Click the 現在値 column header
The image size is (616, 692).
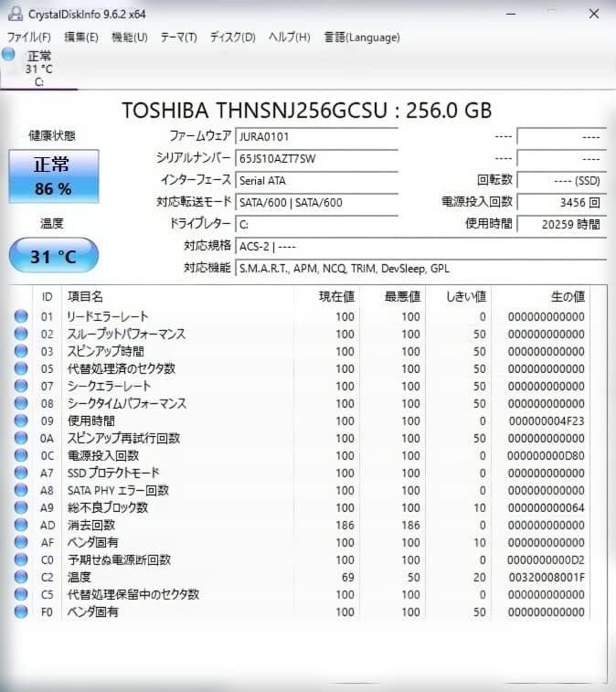327,296
